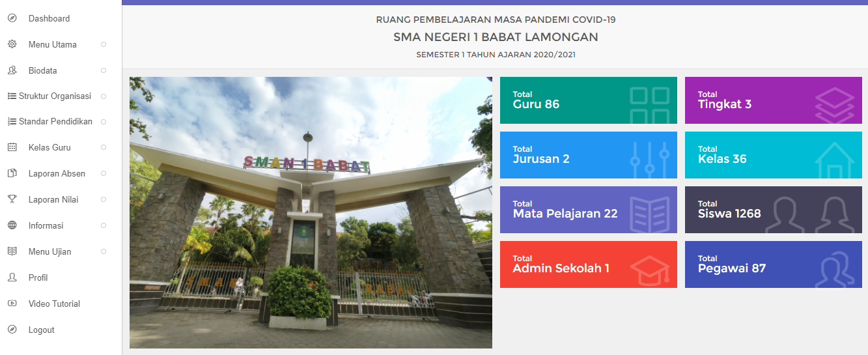Click the Menu Utama gear icon

tap(12, 44)
